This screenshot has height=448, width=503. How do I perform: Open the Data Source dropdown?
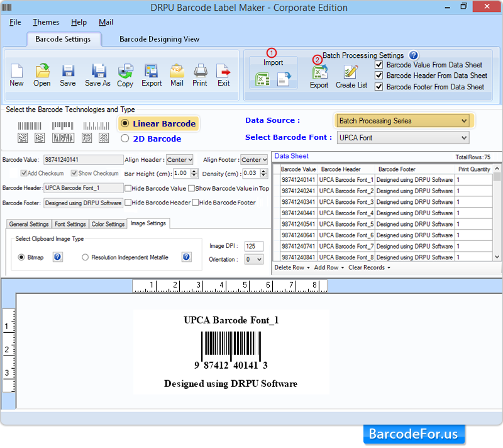tap(402, 121)
